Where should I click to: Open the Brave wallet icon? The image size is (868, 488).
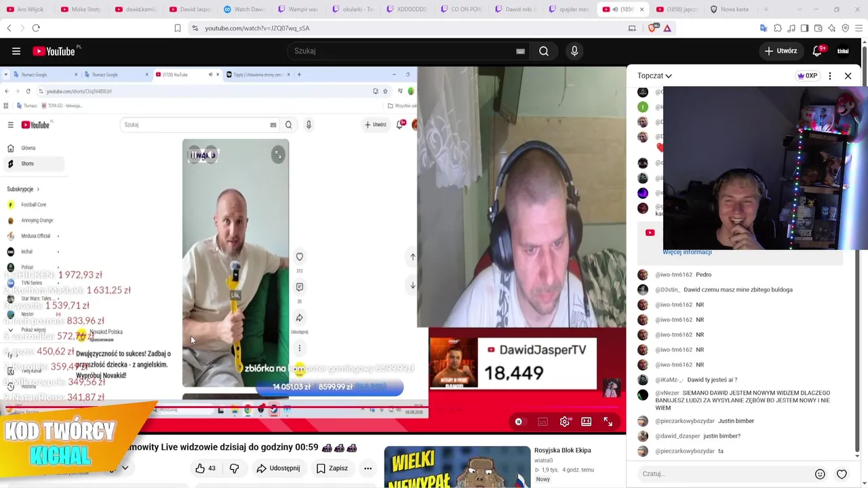point(818,28)
